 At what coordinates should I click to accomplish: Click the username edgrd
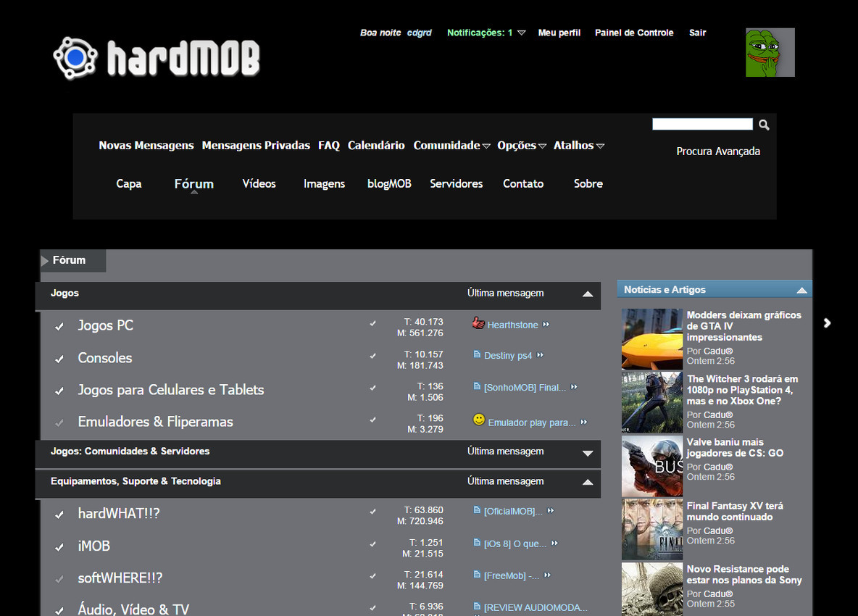[419, 33]
